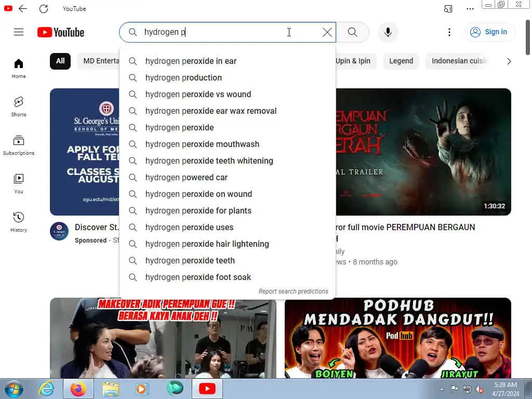Choose suggestion hydrogen peroxide uses
This screenshot has height=399, width=532.
pos(228,228)
